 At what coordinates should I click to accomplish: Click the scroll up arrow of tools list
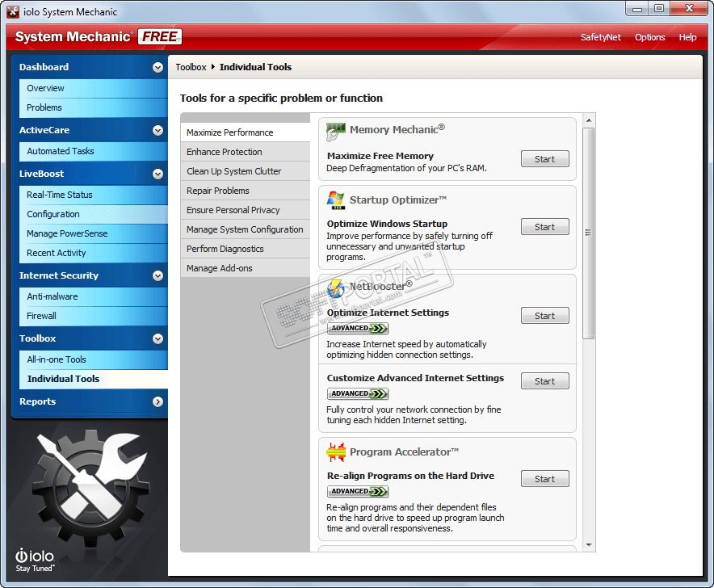[589, 120]
